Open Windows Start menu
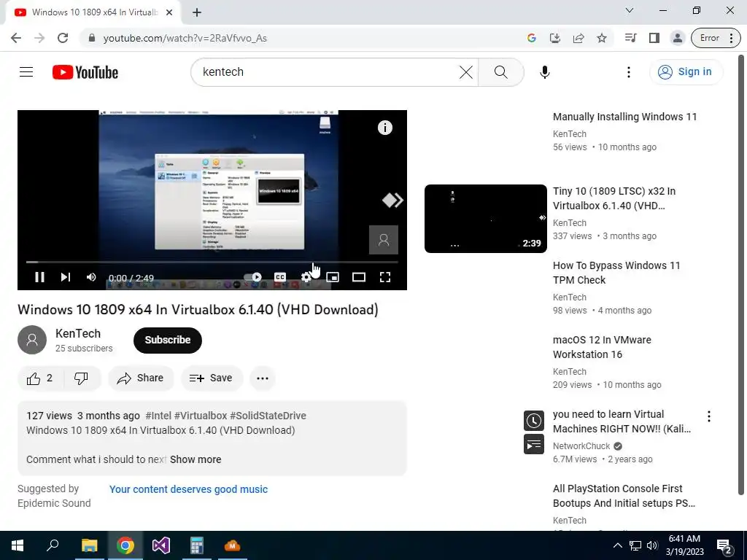 (x=18, y=545)
